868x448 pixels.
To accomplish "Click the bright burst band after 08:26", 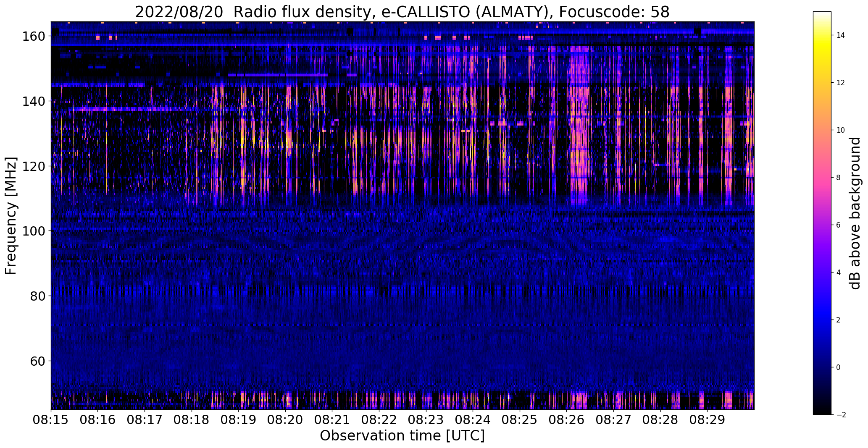I will click(x=579, y=126).
